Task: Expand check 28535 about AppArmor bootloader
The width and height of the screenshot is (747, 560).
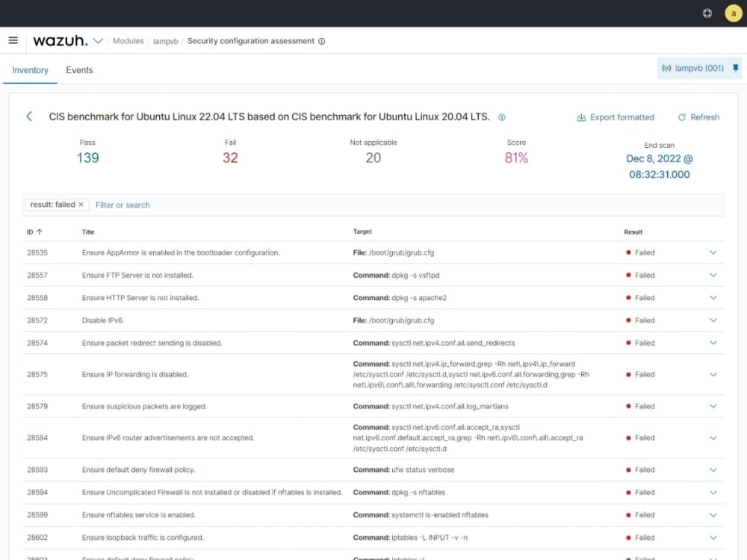Action: [713, 252]
